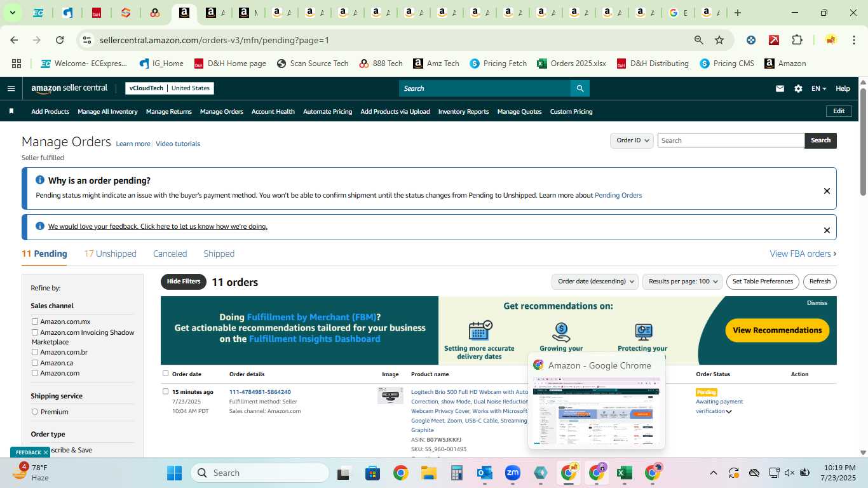This screenshot has width=868, height=488.
Task: Open the Chrome tab search dropdown arrow
Action: click(12, 13)
